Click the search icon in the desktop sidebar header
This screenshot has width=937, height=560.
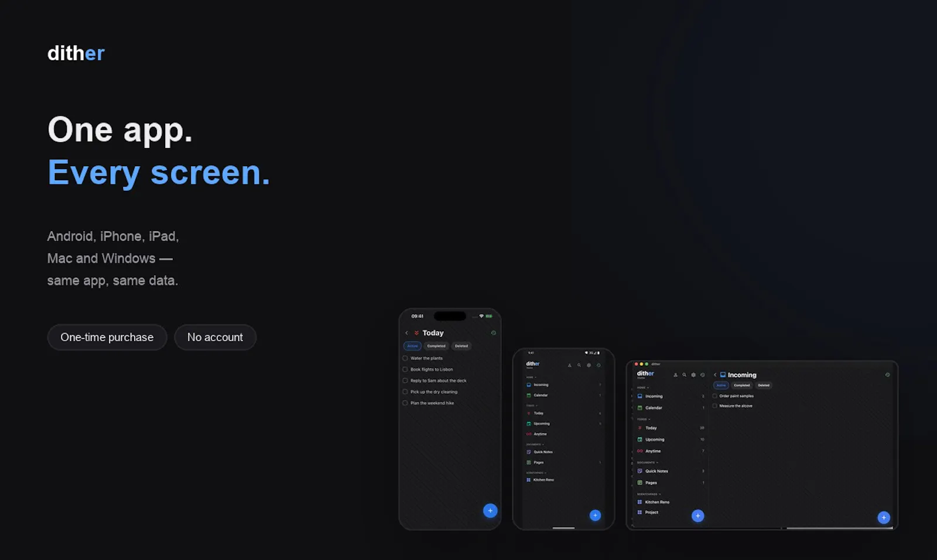tap(684, 375)
